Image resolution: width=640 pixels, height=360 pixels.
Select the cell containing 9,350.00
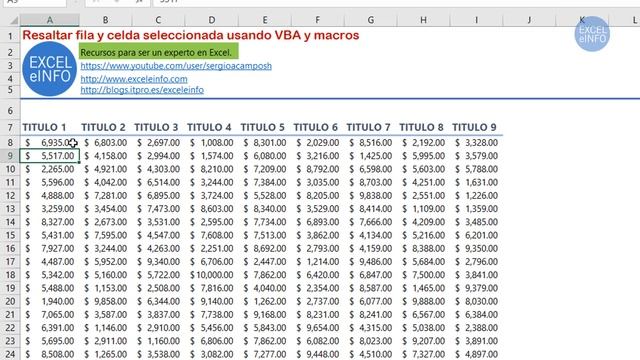click(x=476, y=249)
